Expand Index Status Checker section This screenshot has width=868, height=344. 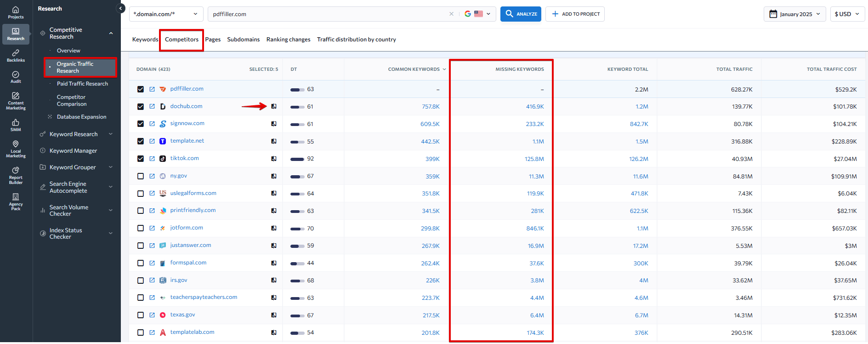point(111,233)
